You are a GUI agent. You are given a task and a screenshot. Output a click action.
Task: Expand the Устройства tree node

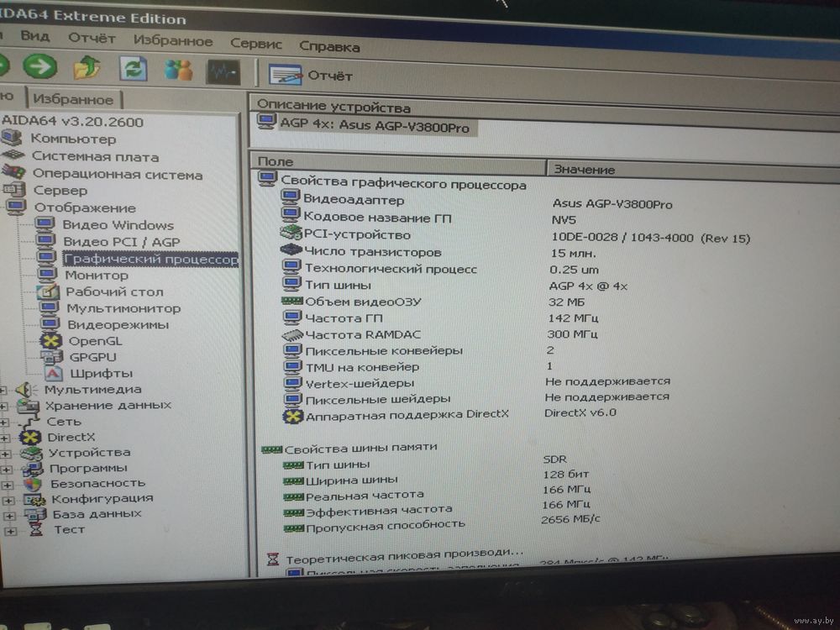[x=6, y=454]
